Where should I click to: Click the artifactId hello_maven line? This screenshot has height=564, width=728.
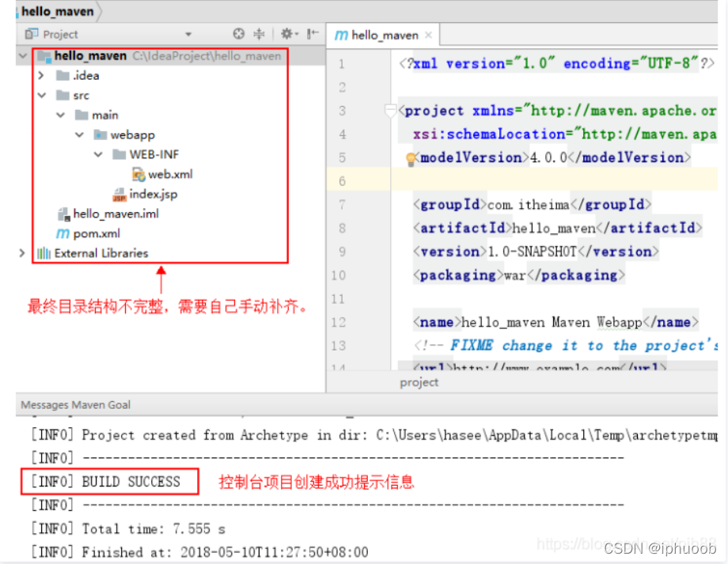click(558, 228)
